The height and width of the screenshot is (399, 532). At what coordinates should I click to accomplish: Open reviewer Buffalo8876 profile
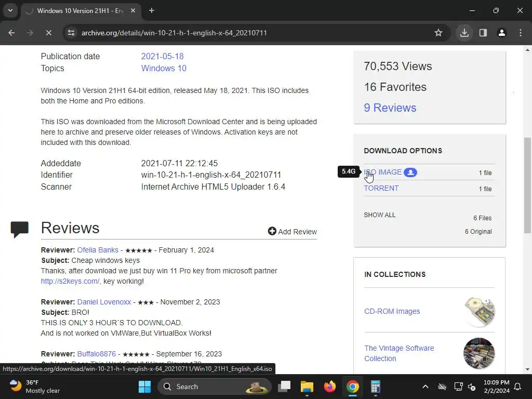point(96,354)
